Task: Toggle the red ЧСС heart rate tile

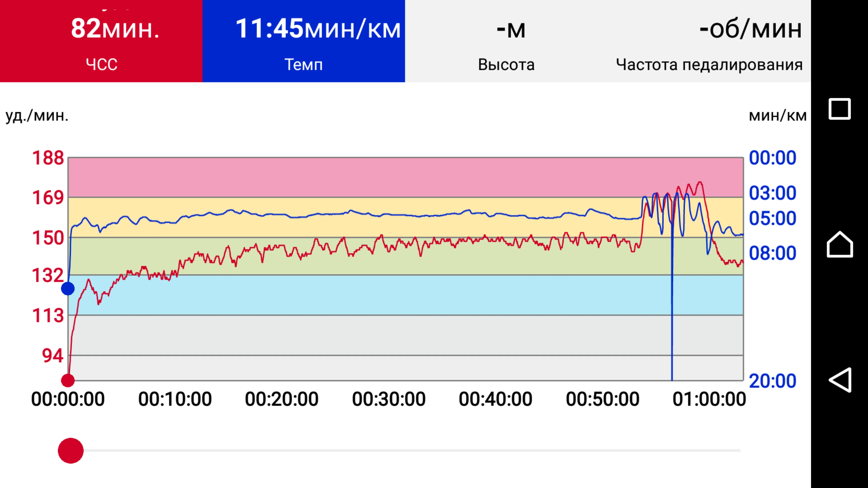Action: tap(101, 41)
